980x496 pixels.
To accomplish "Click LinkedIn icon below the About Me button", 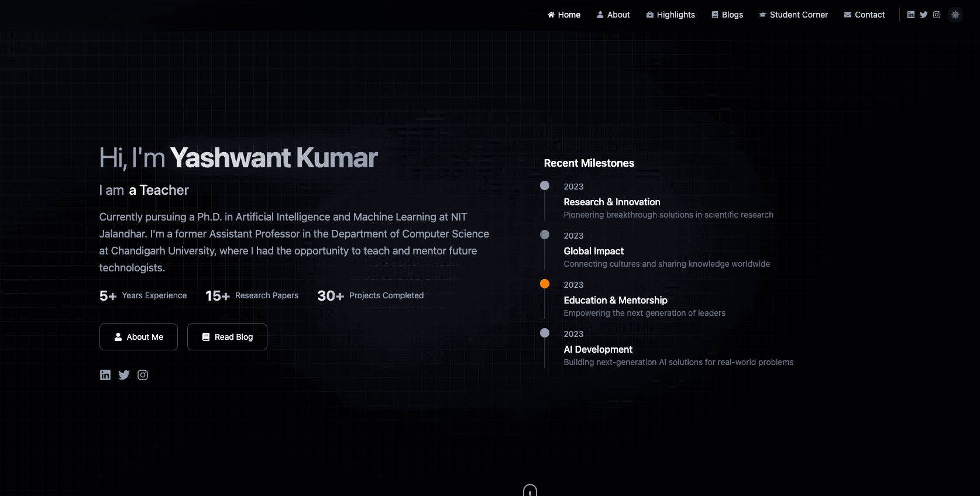I will pos(105,375).
